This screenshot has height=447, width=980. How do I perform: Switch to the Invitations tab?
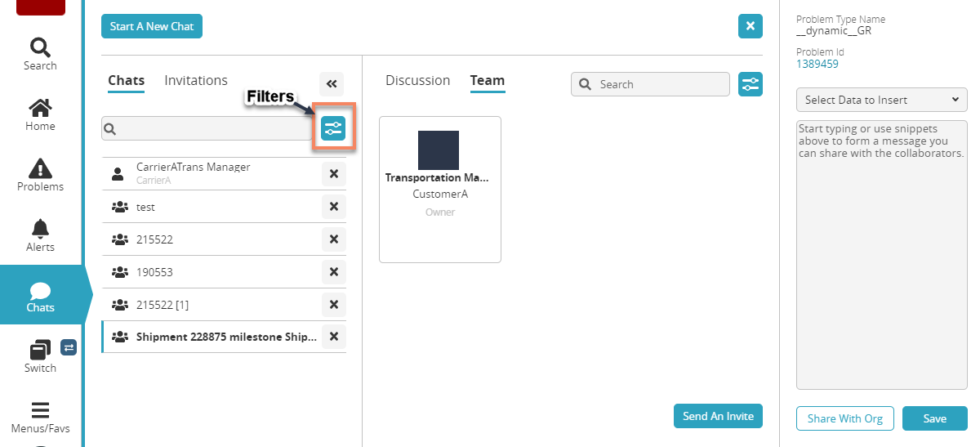coord(196,80)
